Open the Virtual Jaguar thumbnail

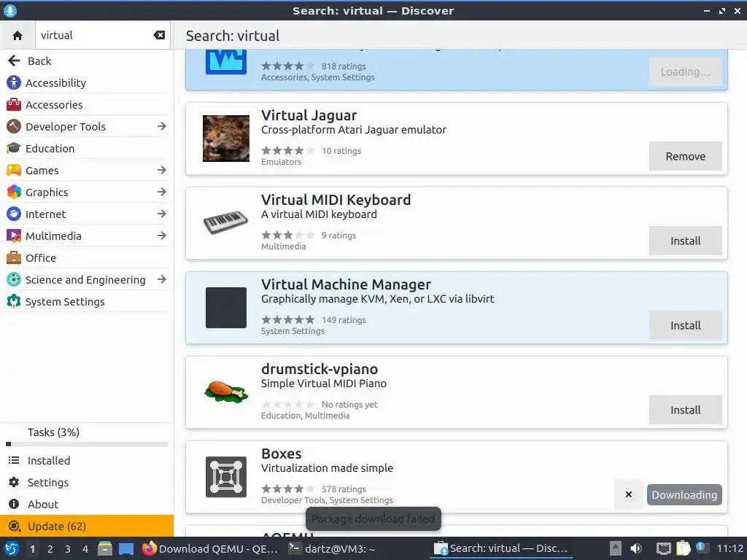226,139
